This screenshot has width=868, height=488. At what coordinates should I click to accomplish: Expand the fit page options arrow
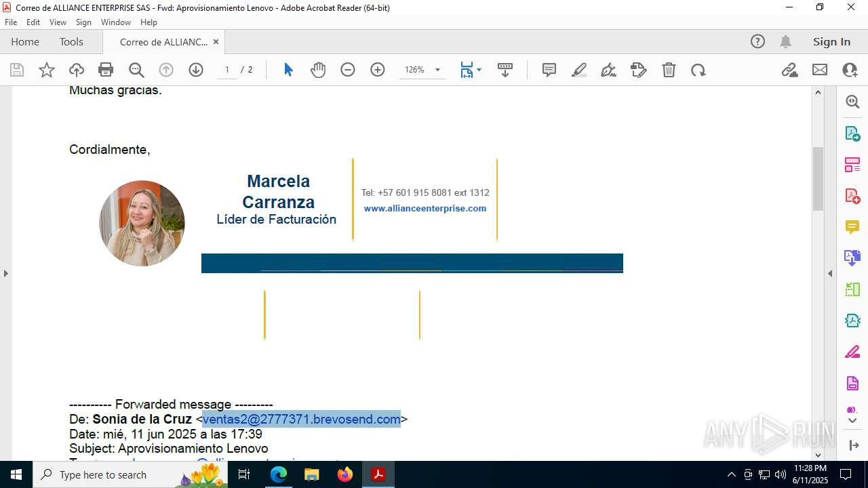click(x=479, y=70)
